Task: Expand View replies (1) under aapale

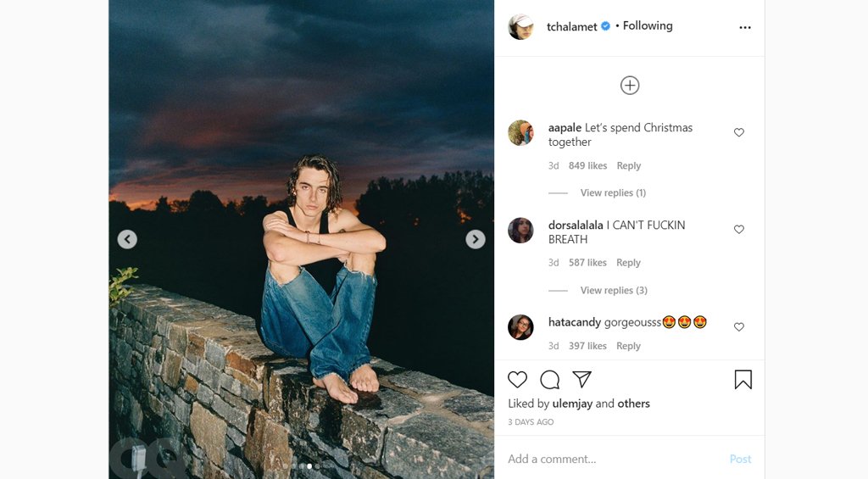Action: coord(612,193)
